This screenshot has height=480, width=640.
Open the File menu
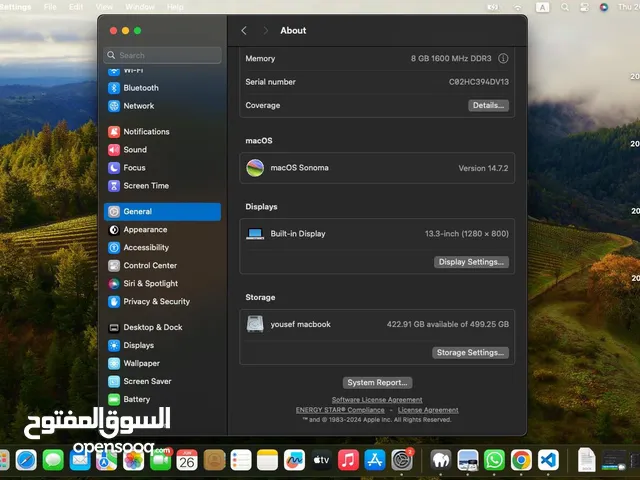pyautogui.click(x=50, y=7)
